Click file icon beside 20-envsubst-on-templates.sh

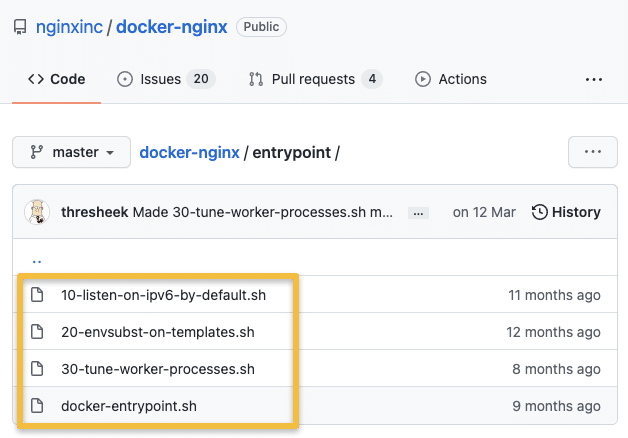37,332
